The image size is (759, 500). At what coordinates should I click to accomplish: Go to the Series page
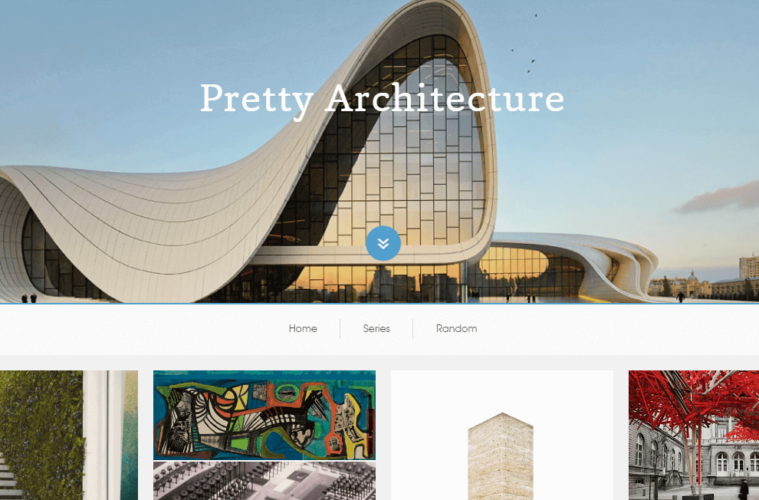(377, 329)
